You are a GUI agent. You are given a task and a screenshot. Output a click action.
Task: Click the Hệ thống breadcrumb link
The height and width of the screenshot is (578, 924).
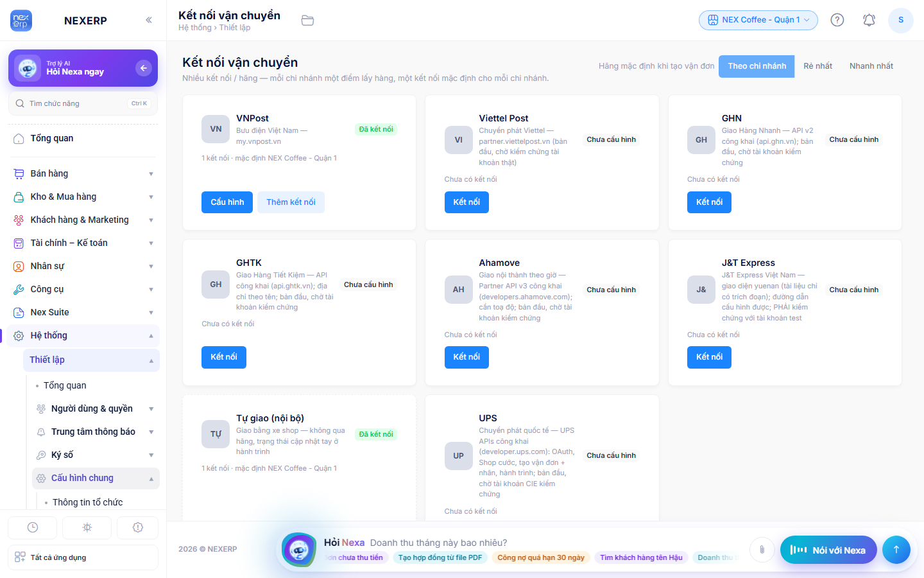[195, 28]
